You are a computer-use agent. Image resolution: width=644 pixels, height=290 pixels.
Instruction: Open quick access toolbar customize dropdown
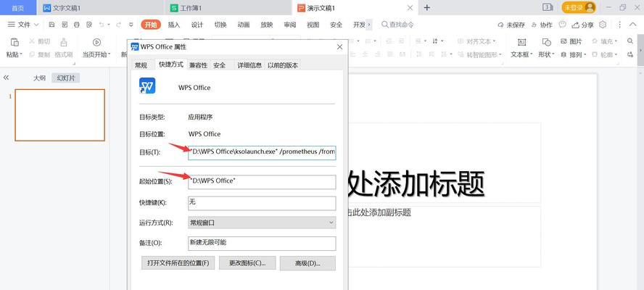point(131,25)
